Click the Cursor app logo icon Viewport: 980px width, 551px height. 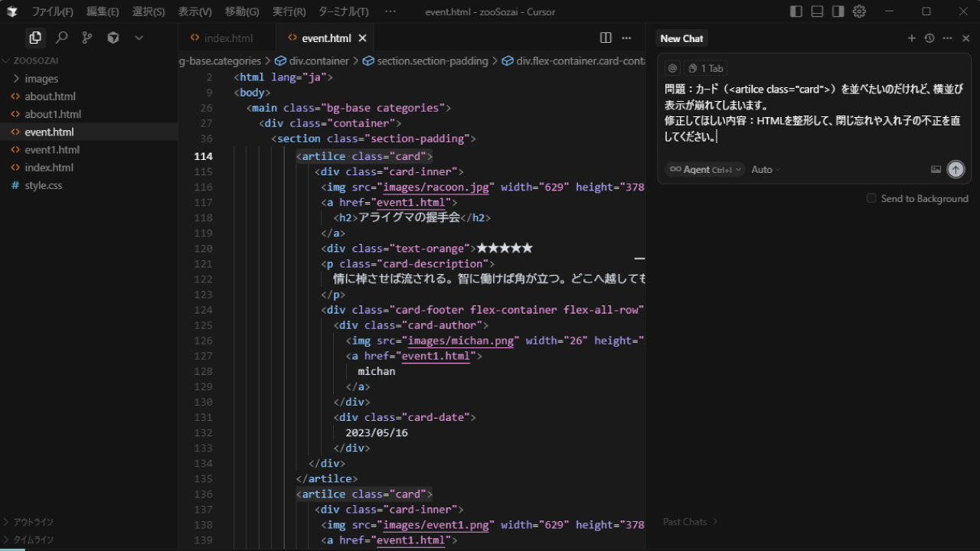point(11,11)
